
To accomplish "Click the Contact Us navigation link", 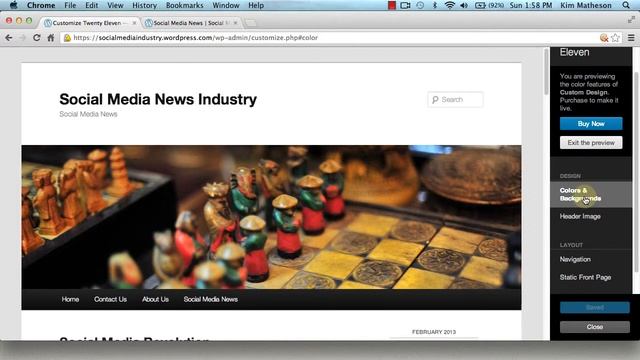I will (110, 299).
